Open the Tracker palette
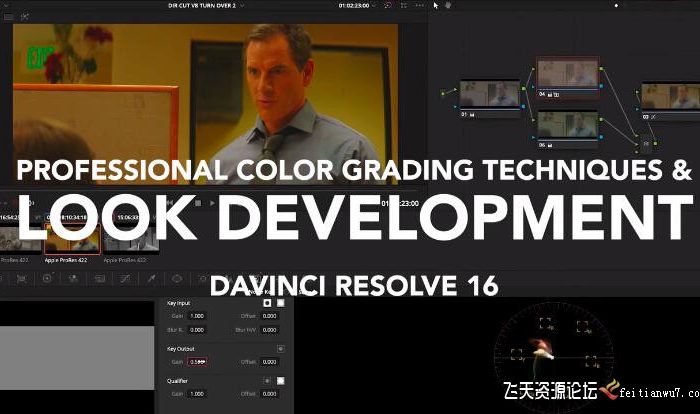Screen dimensions: 700x414 pos(203,279)
